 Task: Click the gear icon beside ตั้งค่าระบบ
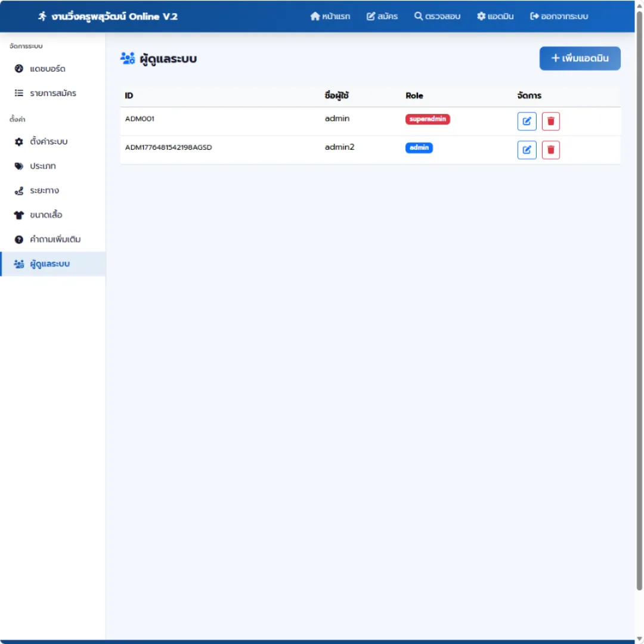click(19, 142)
